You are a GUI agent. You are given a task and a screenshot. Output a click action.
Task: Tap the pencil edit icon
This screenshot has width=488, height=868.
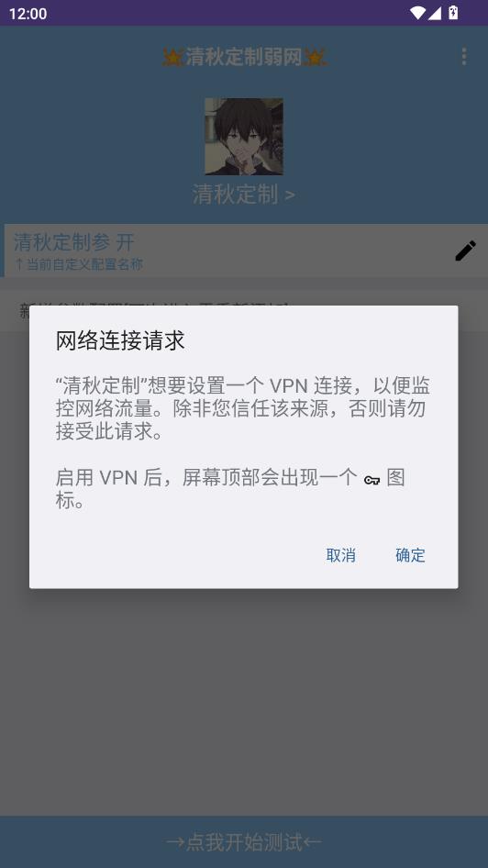pyautogui.click(x=465, y=250)
